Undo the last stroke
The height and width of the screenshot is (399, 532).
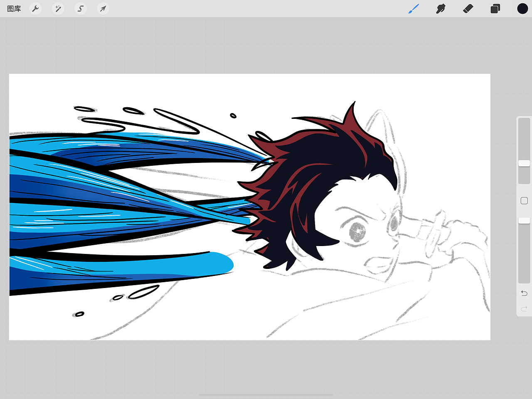click(x=524, y=293)
